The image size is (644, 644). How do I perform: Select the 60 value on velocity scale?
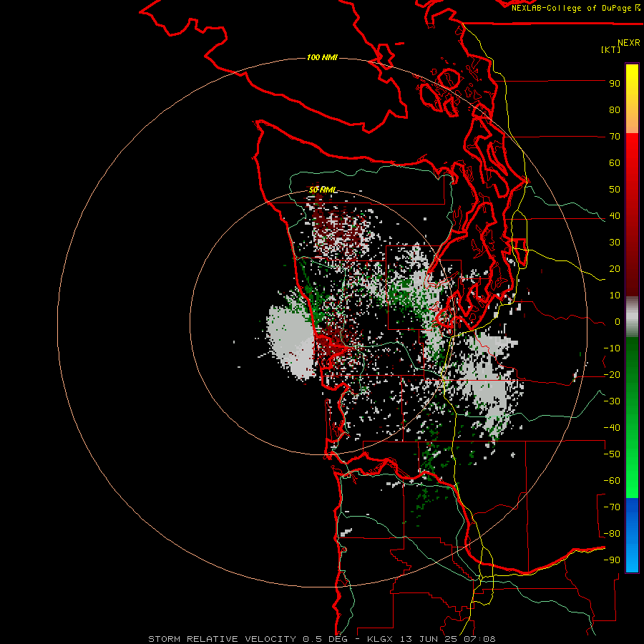coord(615,163)
